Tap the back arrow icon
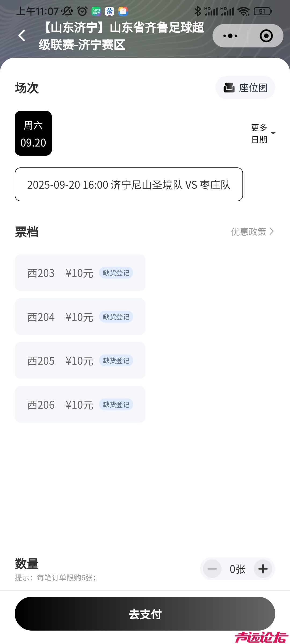Screen dimensions: 290x644 [22, 36]
